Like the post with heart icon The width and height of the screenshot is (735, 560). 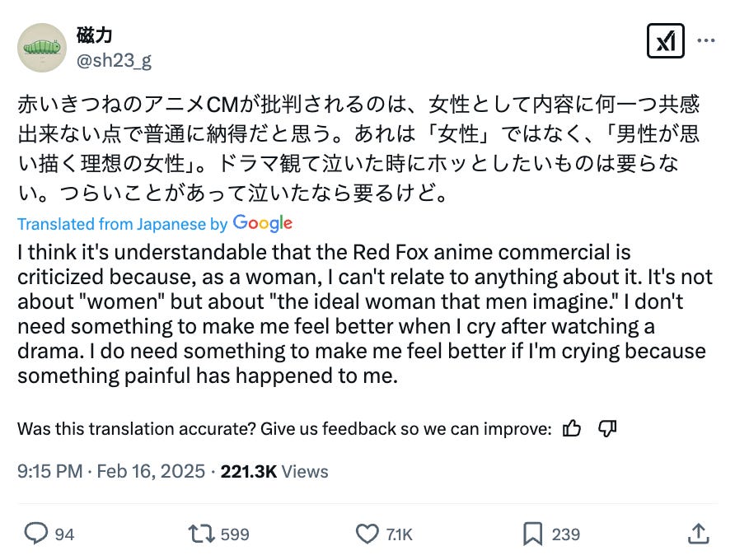(367, 534)
